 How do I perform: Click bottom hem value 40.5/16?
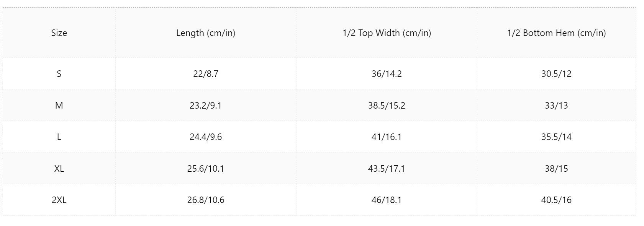[x=556, y=200]
